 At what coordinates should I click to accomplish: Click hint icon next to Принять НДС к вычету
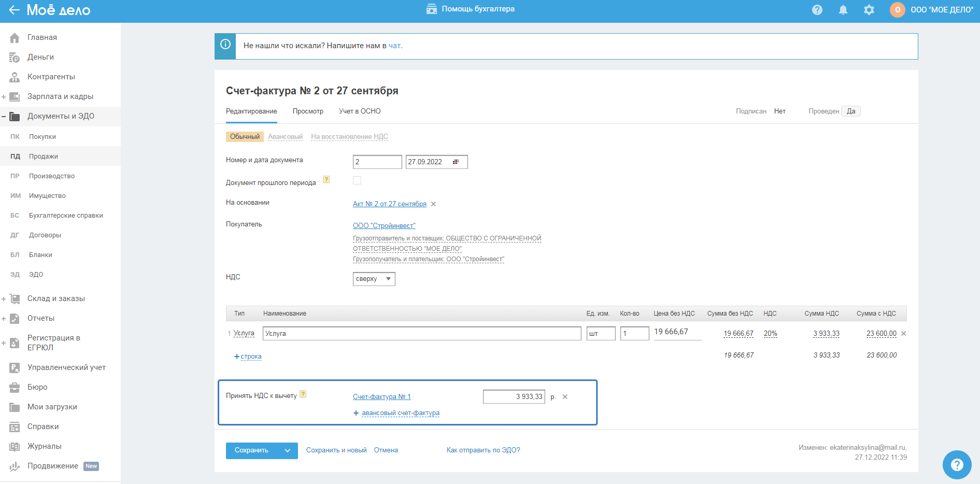click(x=303, y=394)
